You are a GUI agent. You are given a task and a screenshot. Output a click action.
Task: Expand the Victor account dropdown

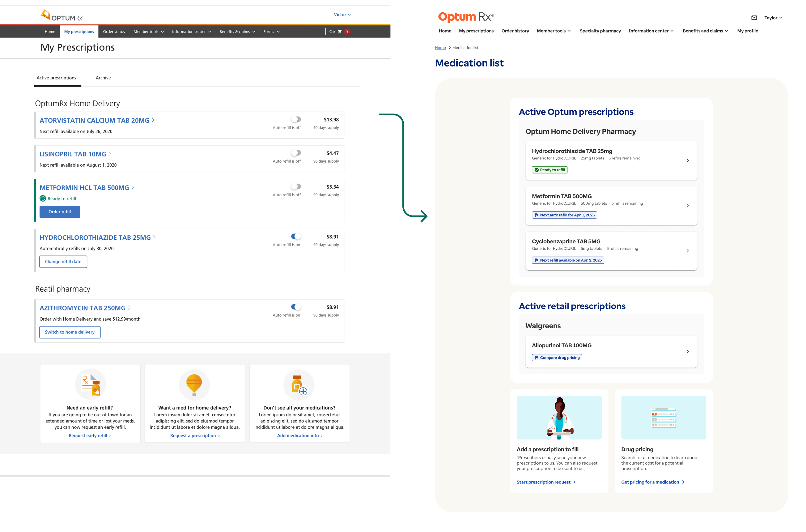point(342,15)
